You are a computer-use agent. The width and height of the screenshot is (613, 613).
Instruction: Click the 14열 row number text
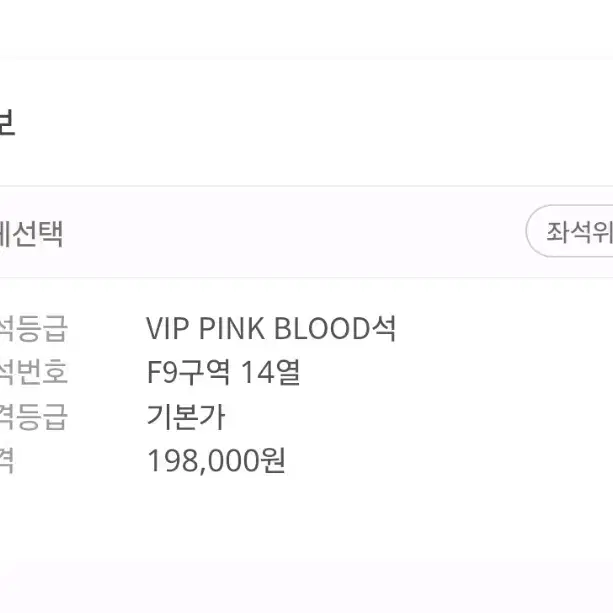pos(271,372)
